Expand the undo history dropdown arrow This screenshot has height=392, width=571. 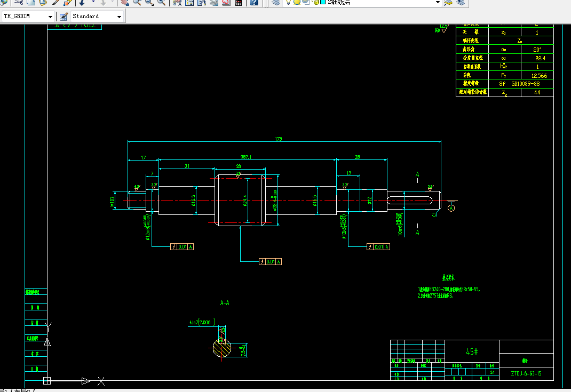pyautogui.click(x=93, y=3)
